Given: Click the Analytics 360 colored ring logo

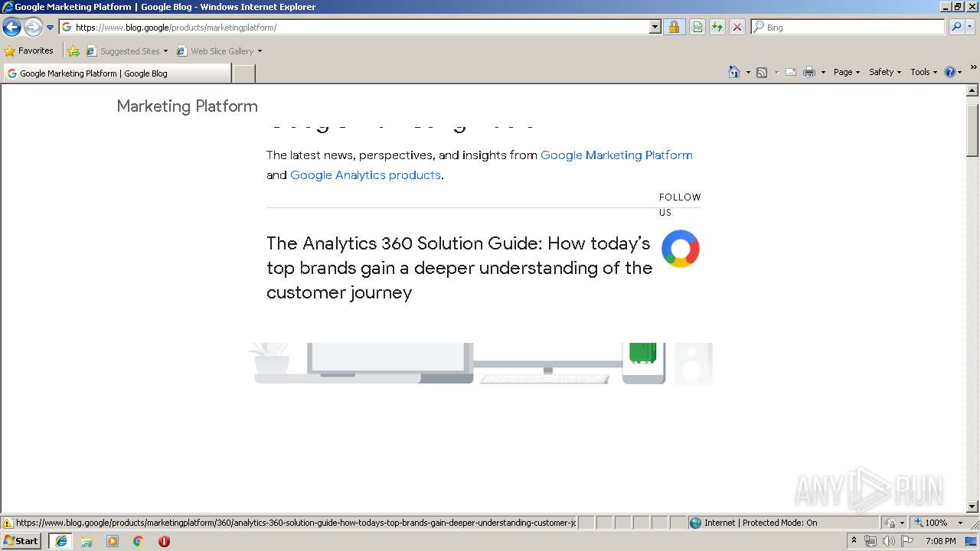Looking at the screenshot, I should click(681, 249).
